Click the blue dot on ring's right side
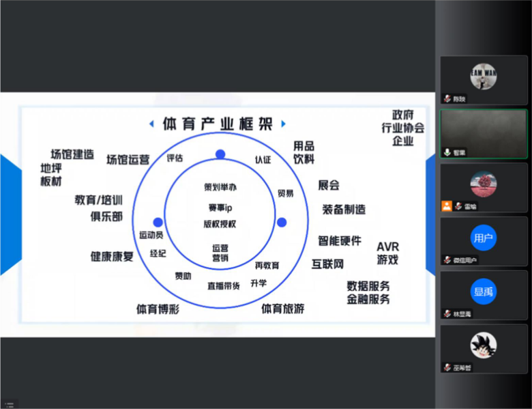Screen dimensions: 532x409 [x=282, y=223]
